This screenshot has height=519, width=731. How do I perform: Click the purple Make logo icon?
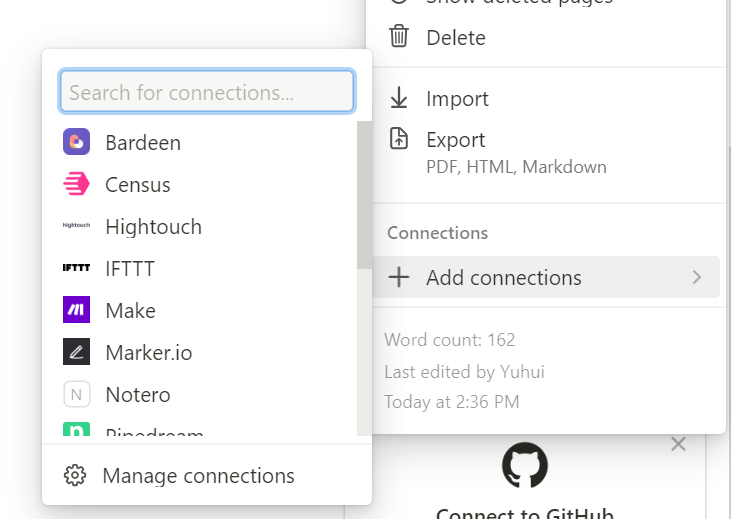(x=77, y=310)
